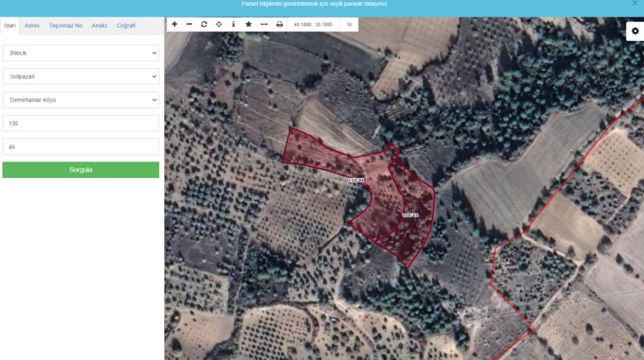The height and width of the screenshot is (360, 644).
Task: Close the blue notification banner
Action: 634,4
